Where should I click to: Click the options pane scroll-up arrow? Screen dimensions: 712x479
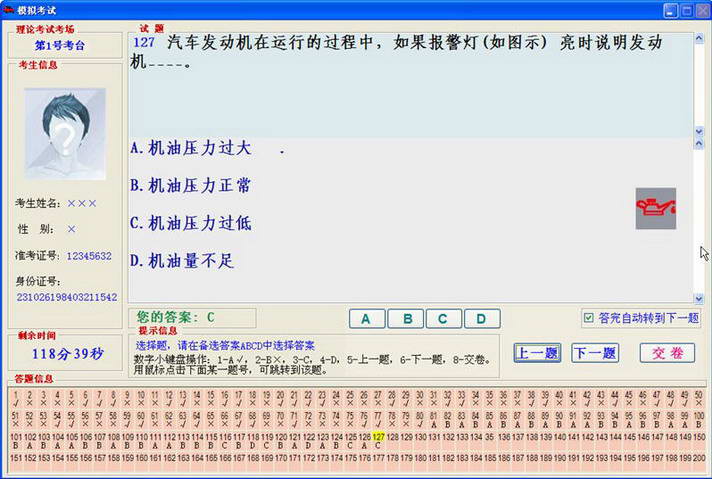699,143
